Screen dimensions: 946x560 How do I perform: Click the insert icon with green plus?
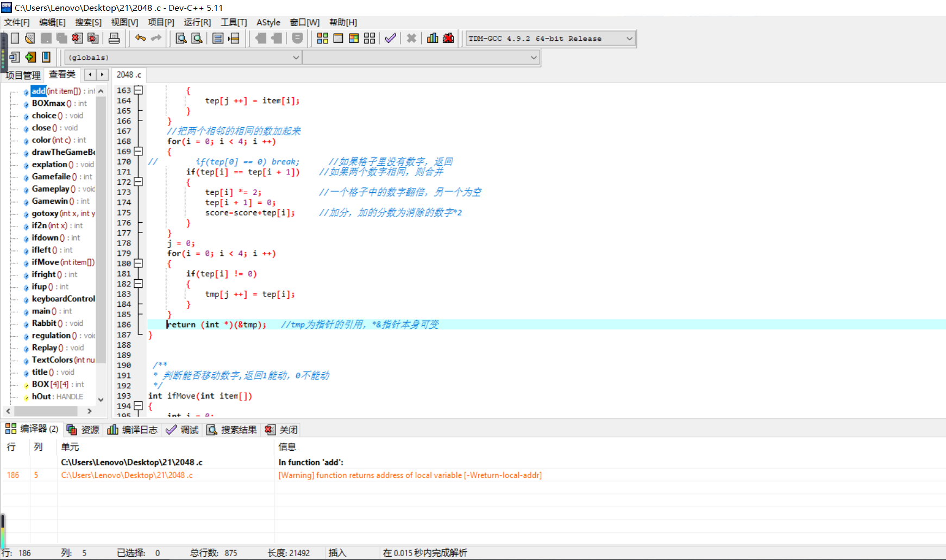click(30, 57)
